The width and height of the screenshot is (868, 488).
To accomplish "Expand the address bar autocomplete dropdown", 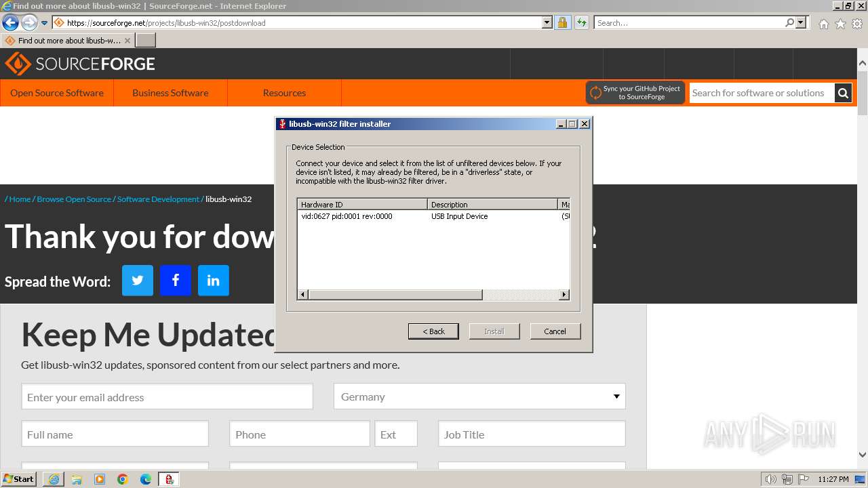I will coord(547,22).
